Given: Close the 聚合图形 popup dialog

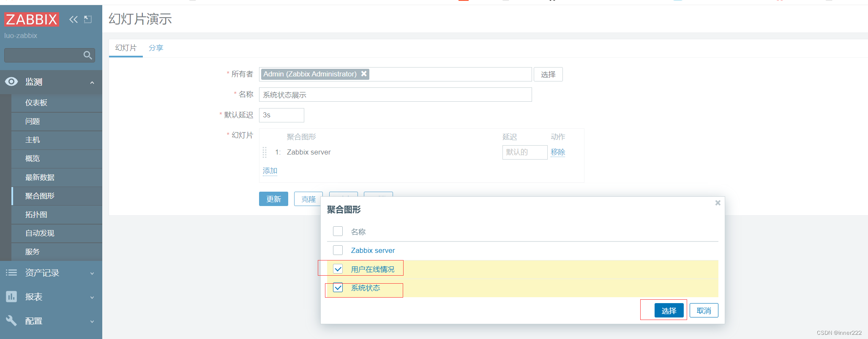Looking at the screenshot, I should (718, 203).
